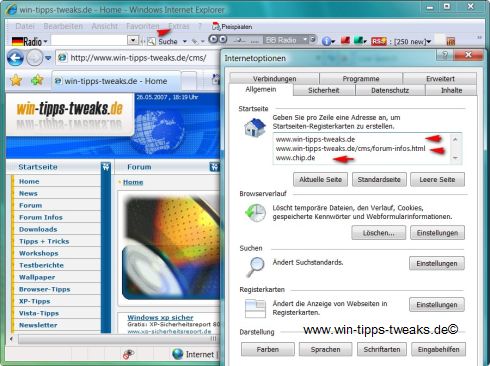Click the Internet zone globe status icon
This screenshot has height=366, width=490.
click(x=178, y=354)
